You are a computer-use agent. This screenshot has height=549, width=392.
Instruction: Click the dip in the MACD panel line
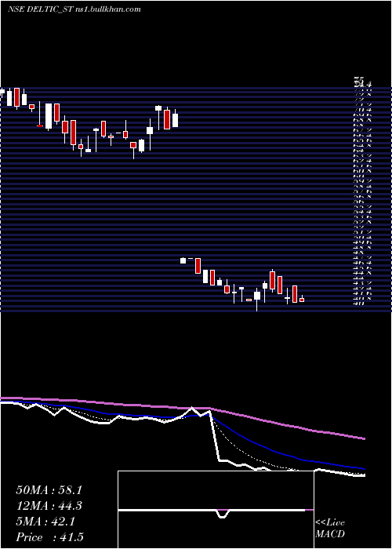coord(223,514)
